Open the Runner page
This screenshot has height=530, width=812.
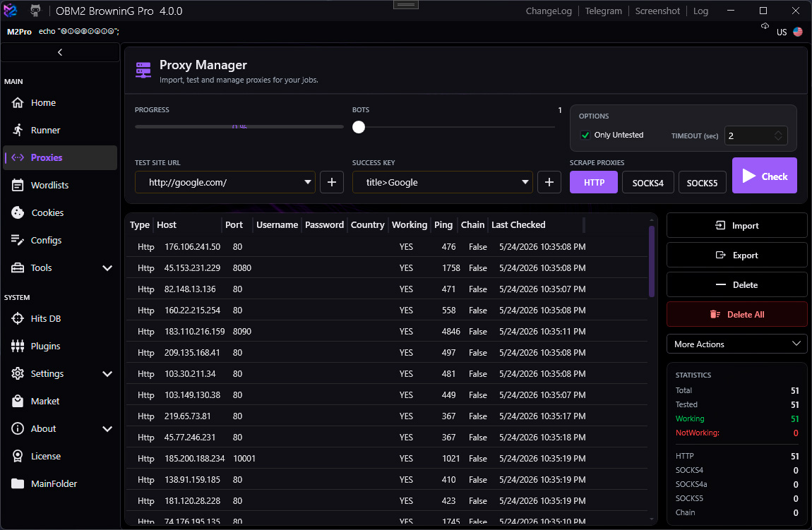tap(60, 131)
